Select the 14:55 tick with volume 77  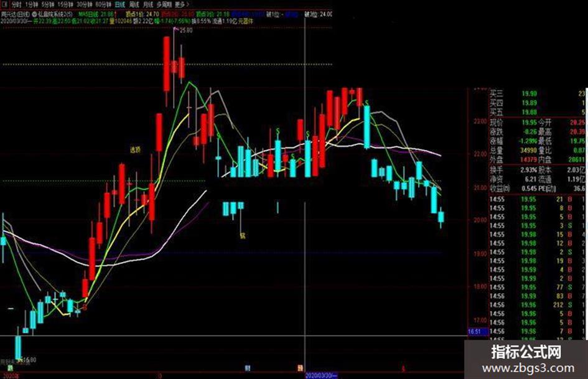coord(538,287)
